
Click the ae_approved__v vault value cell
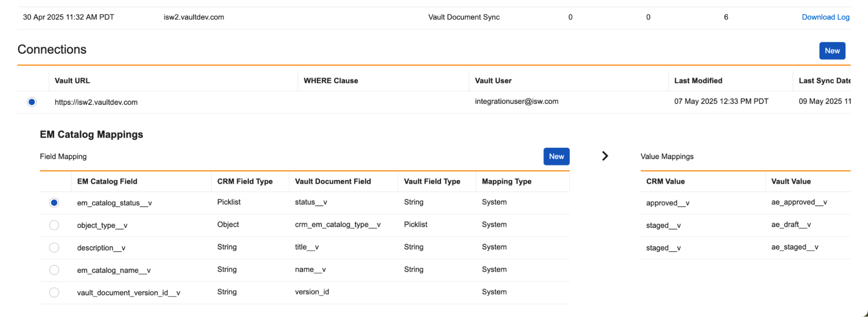(x=799, y=202)
